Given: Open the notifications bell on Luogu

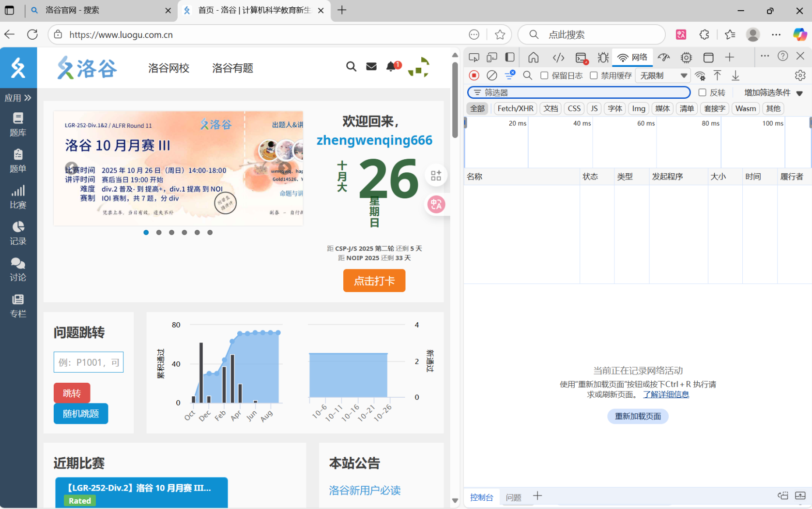Looking at the screenshot, I should 391,67.
